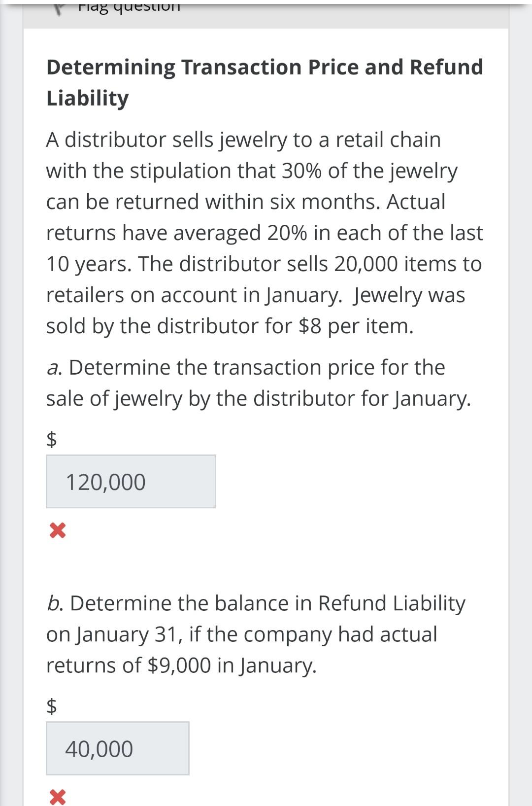Focus the Refund Liability field showing 40,000
Screen dimensions: 532x806
click(x=117, y=748)
